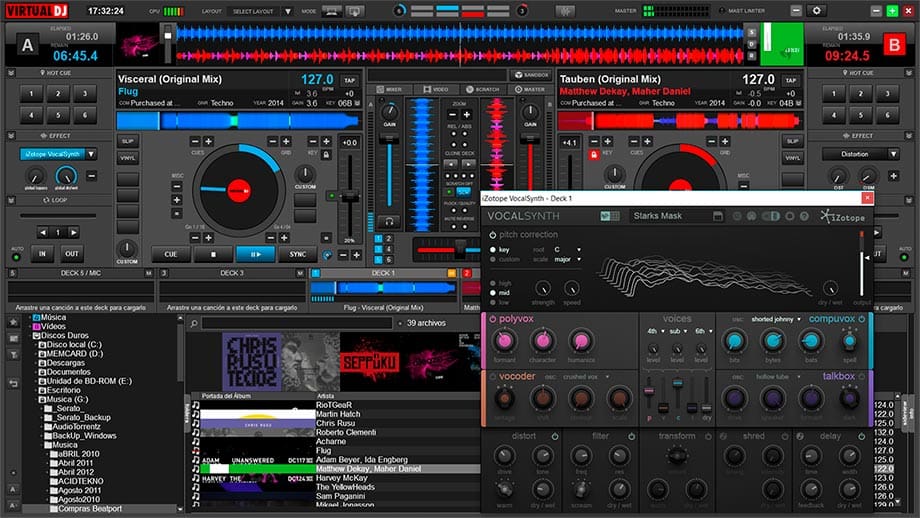Click browser search input field

pyautogui.click(x=297, y=323)
